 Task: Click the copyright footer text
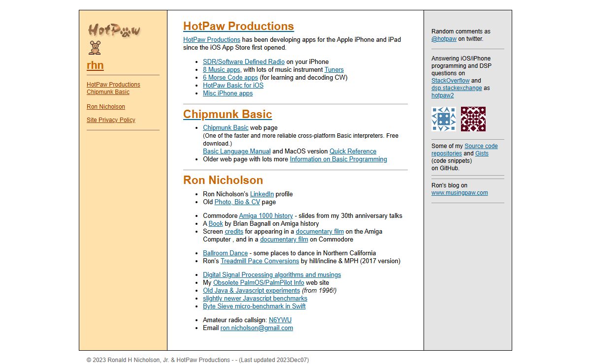[x=197, y=360]
